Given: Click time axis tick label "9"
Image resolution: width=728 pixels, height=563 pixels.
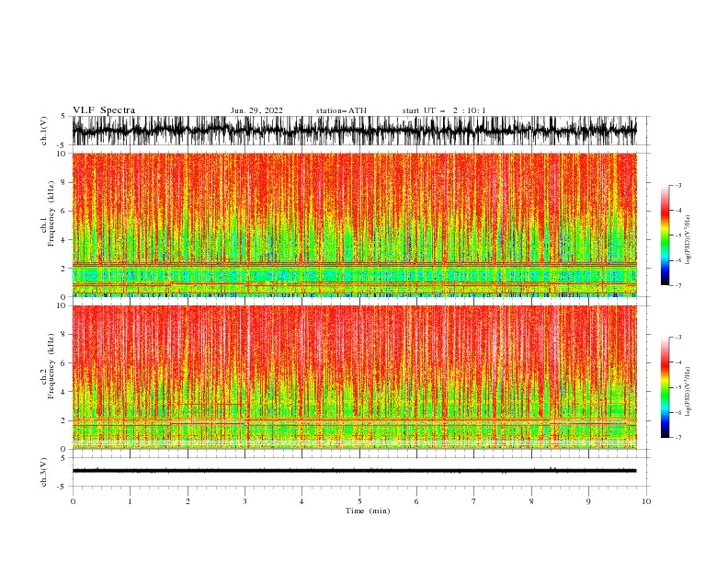Looking at the screenshot, I should click(588, 501).
